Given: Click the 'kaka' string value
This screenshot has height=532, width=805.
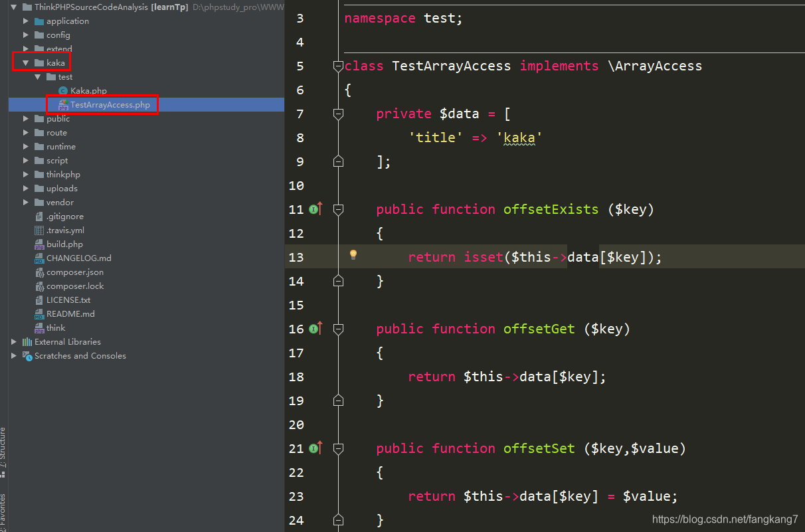Looking at the screenshot, I should point(519,137).
